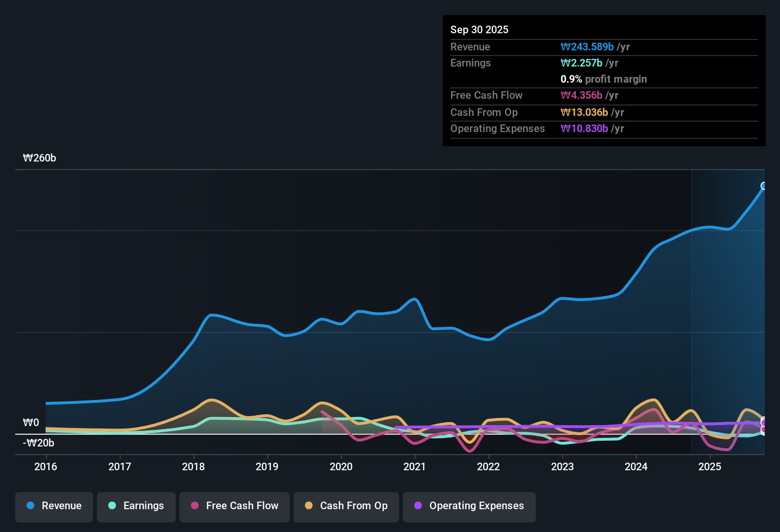Select the 2020 axis label
This screenshot has width=780, height=532.
click(342, 467)
